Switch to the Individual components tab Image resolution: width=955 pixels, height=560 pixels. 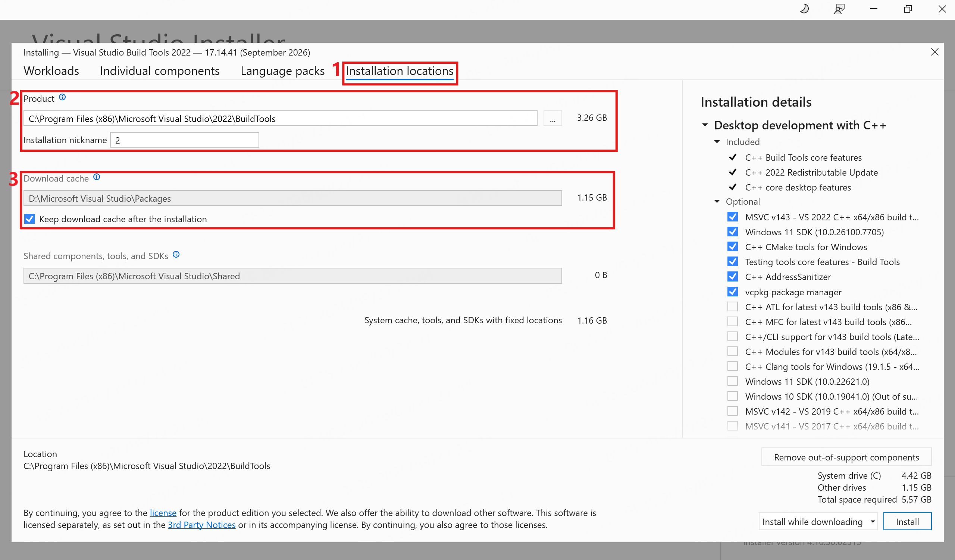tap(160, 71)
